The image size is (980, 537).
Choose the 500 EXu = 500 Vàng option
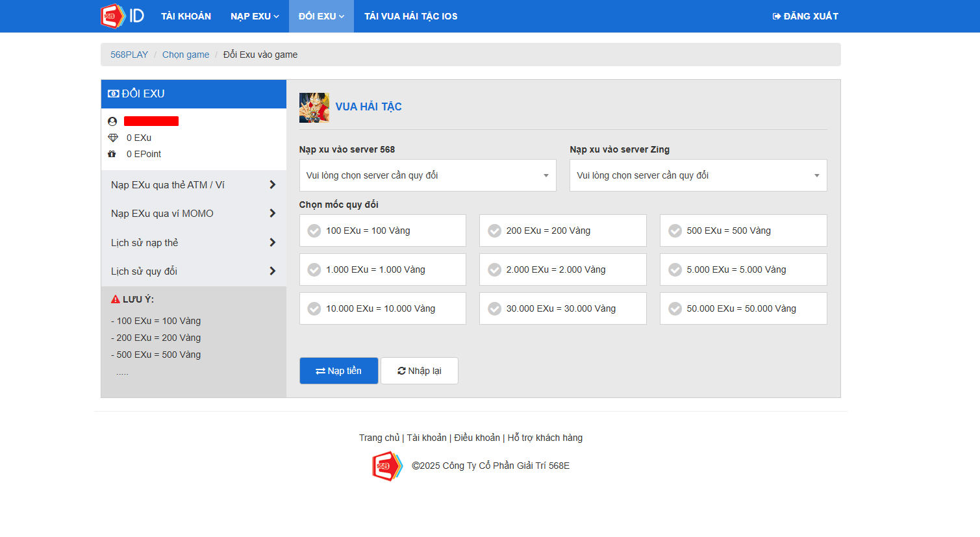point(744,231)
